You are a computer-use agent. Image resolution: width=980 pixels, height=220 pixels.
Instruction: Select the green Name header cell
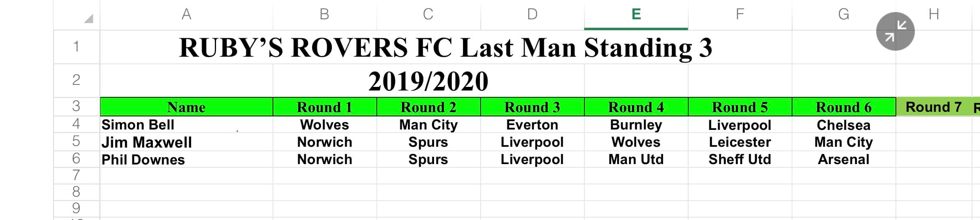pyautogui.click(x=186, y=107)
